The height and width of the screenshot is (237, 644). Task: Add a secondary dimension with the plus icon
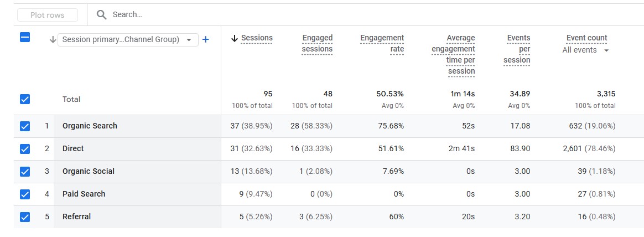[x=206, y=39]
